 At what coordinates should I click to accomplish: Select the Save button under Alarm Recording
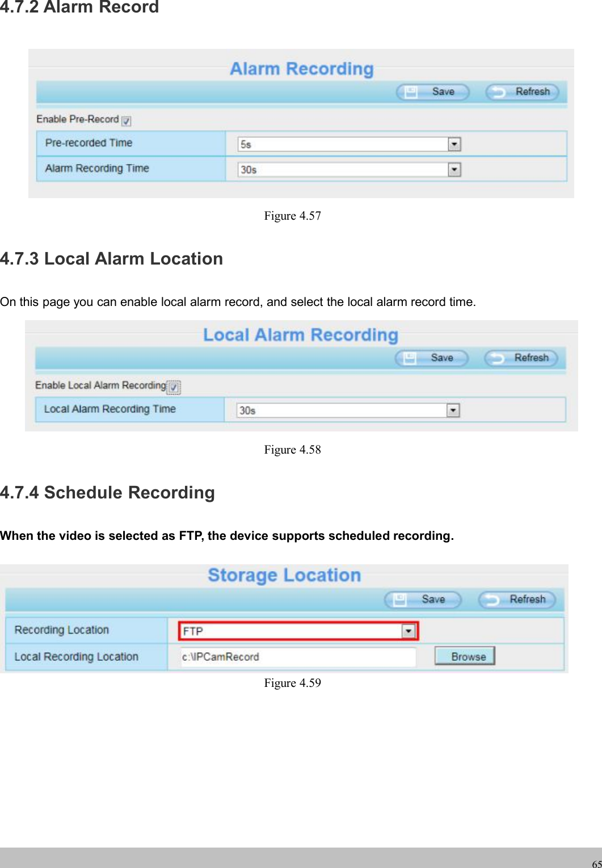pos(432,91)
